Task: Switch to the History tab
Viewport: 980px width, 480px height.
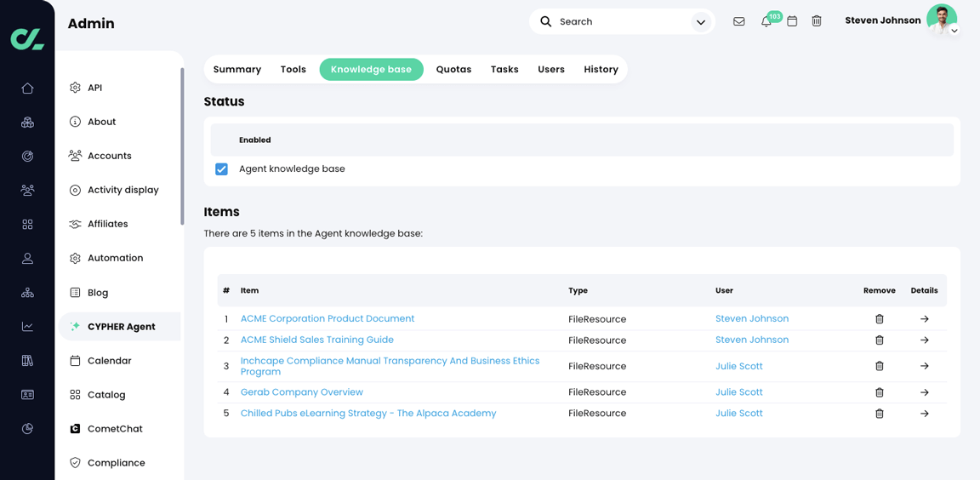Action: 601,70
